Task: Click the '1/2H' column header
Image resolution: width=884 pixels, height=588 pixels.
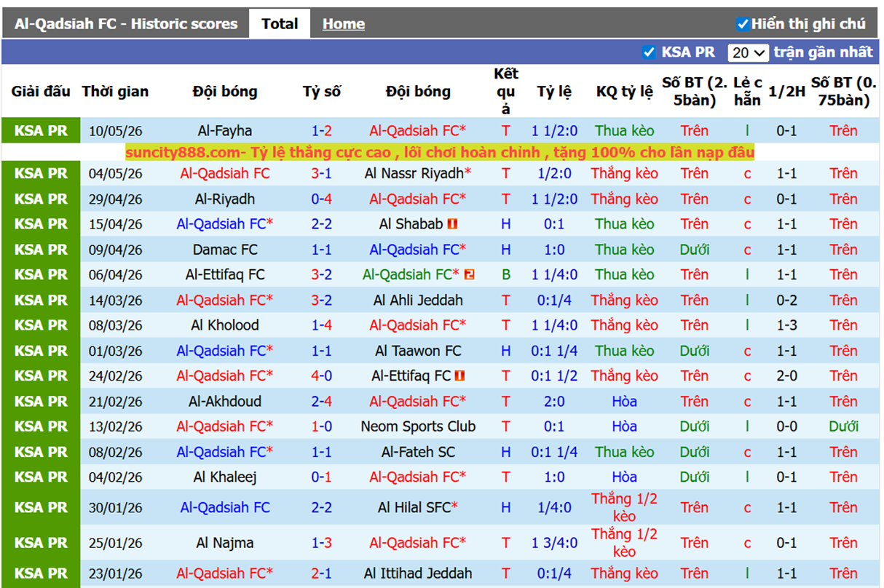Action: pos(787,92)
